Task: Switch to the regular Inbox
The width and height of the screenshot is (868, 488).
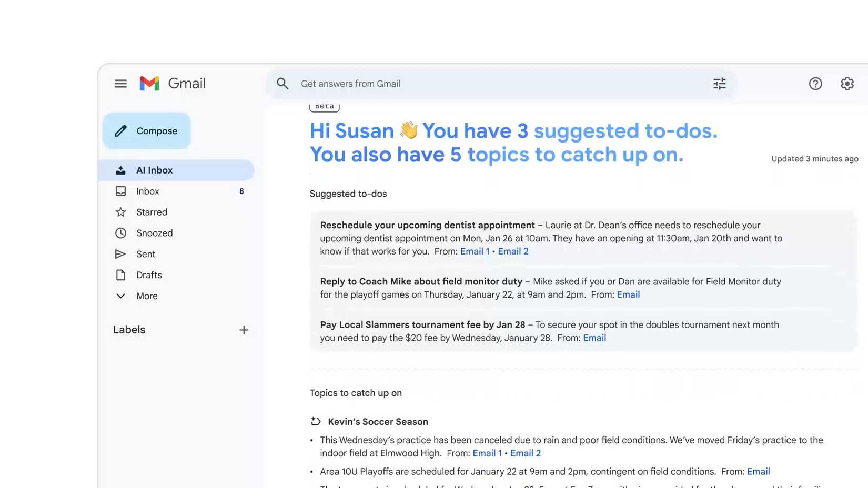Action: tap(147, 191)
